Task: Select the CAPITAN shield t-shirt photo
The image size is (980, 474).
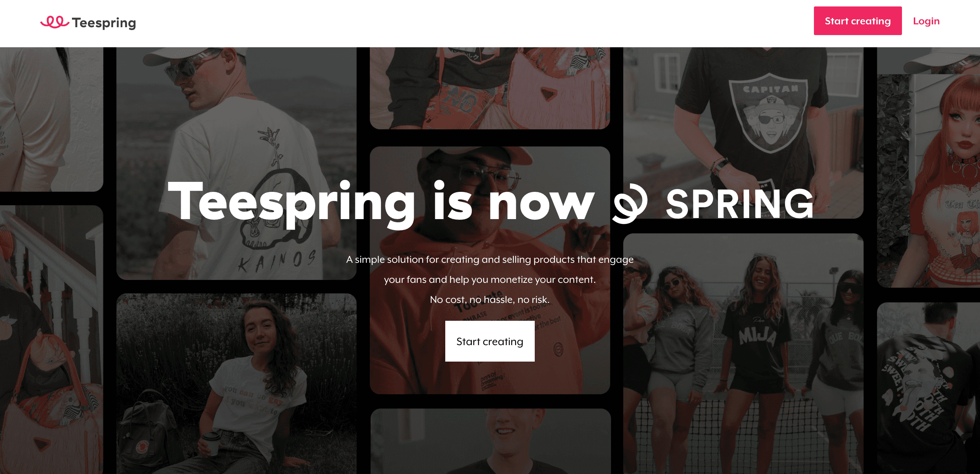Action: [x=743, y=133]
